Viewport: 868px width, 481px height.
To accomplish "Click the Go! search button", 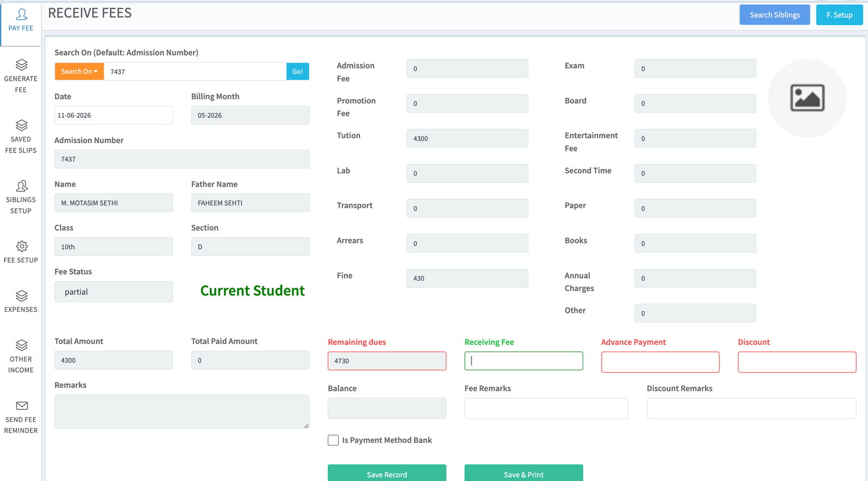I will pos(298,72).
